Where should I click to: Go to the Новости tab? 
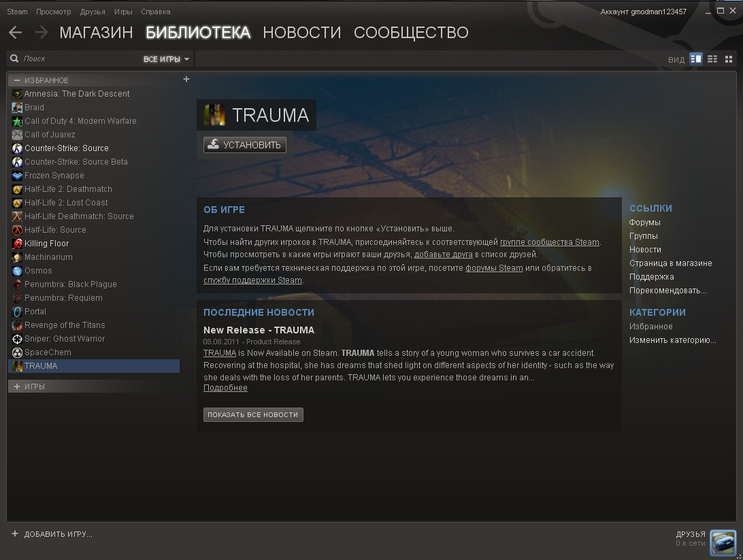click(302, 32)
